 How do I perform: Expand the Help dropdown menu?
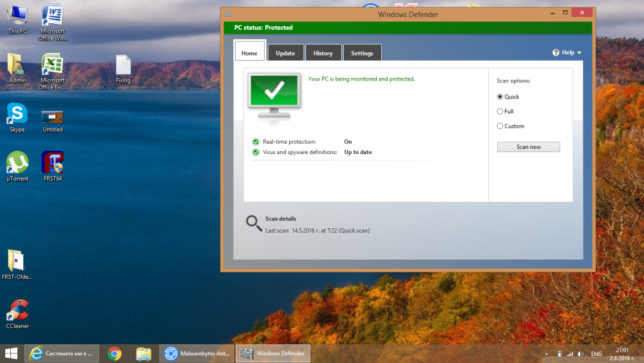coord(567,53)
